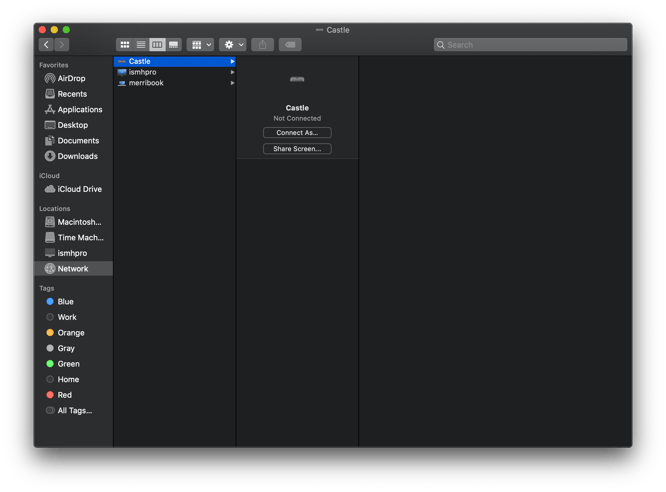Open Documents in the sidebar
Viewport: 666px width, 492px height.
pos(73,141)
